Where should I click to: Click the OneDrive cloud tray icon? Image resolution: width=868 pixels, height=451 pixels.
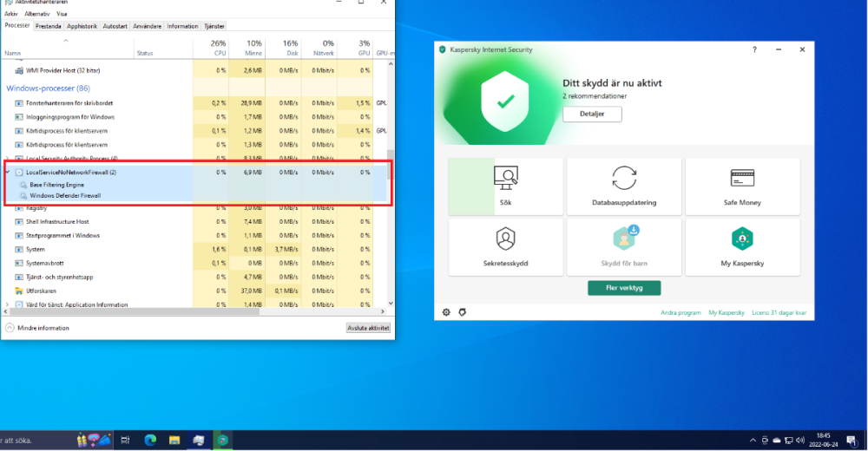(777, 441)
